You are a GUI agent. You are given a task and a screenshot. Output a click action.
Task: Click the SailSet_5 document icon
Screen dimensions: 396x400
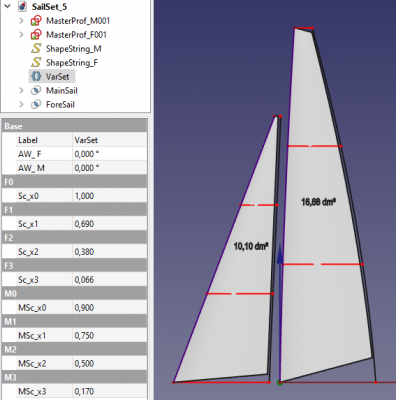[22, 6]
